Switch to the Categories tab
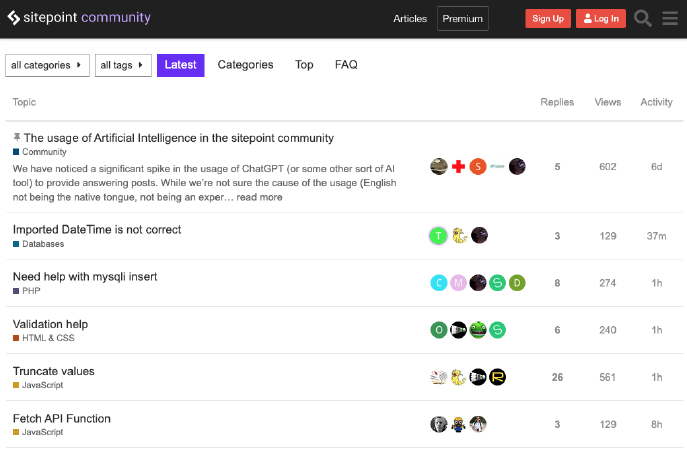The image size is (687, 450). click(x=245, y=65)
